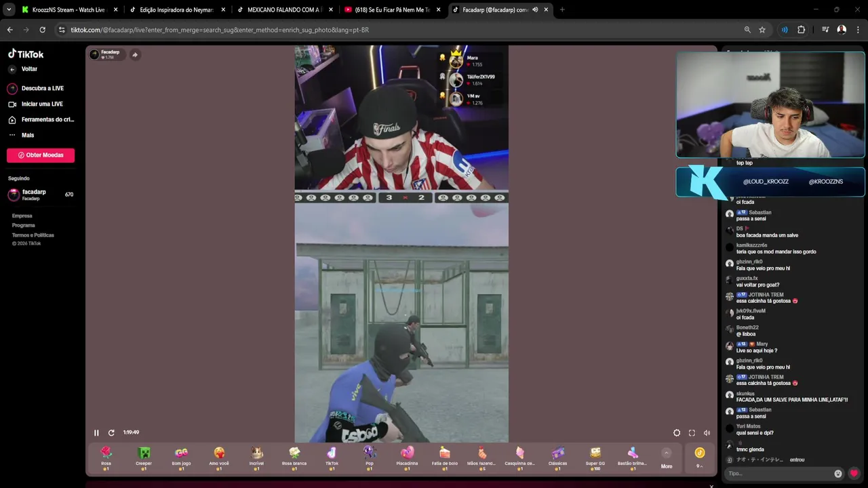Send the Bastão brilhante gift
Image resolution: width=868 pixels, height=488 pixels.
(x=632, y=458)
